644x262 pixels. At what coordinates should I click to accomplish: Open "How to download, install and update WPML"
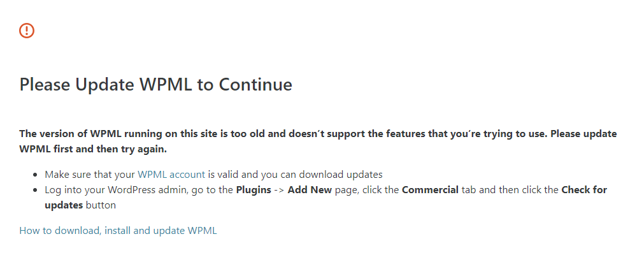click(x=118, y=230)
